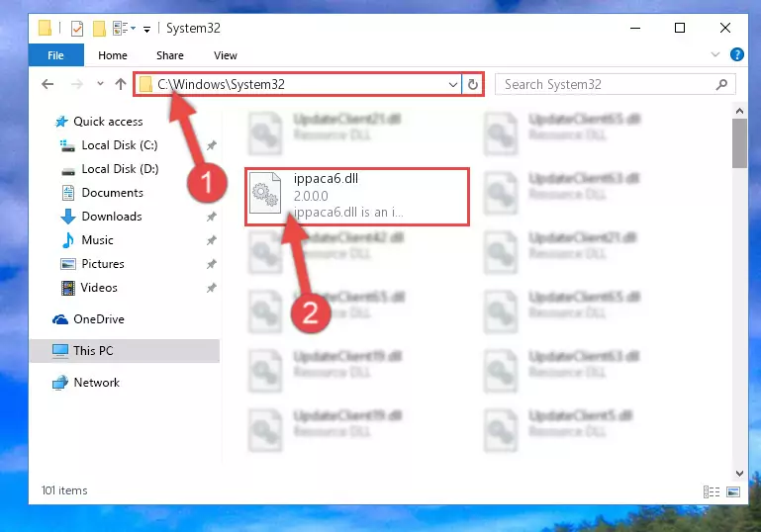Switch to the View ribbon tab
The height and width of the screenshot is (532, 761).
click(x=226, y=55)
